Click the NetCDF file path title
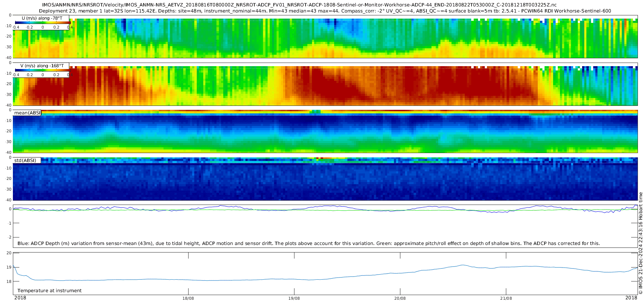The image size is (644, 304). (x=299, y=5)
